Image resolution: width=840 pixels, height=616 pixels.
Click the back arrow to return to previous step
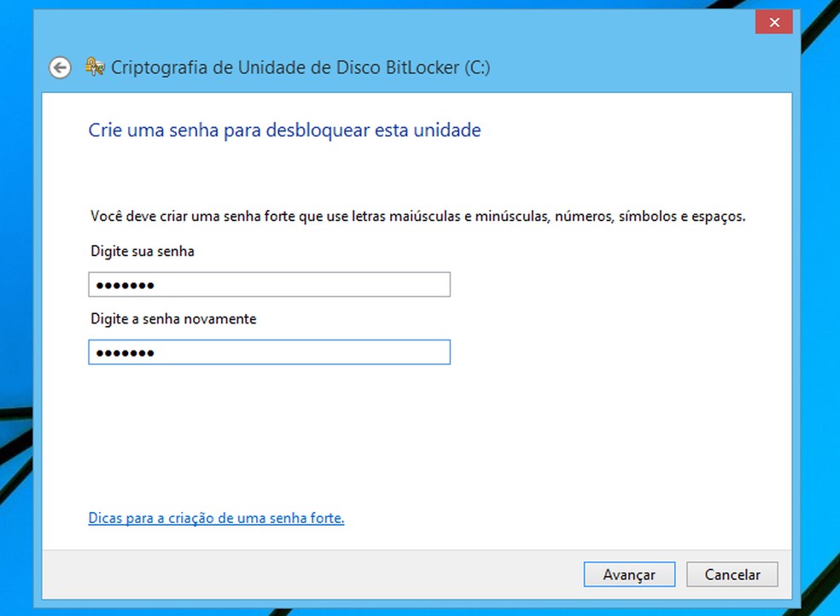pyautogui.click(x=59, y=67)
